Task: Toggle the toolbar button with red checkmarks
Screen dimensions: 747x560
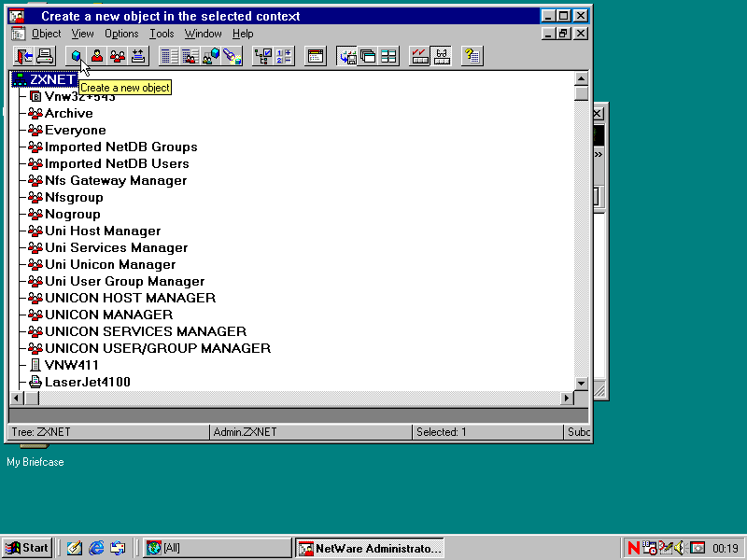Action: [x=419, y=56]
